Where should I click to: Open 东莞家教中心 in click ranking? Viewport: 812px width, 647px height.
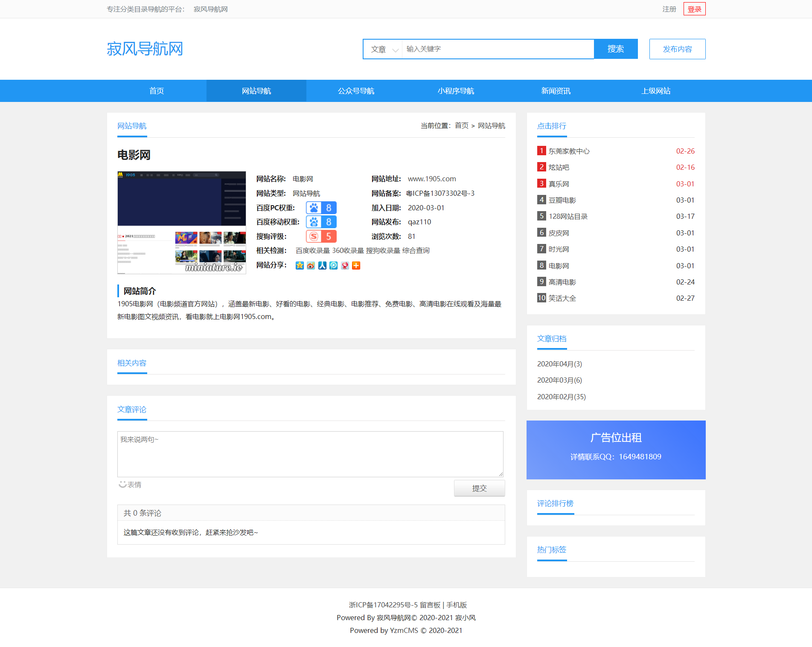(569, 151)
